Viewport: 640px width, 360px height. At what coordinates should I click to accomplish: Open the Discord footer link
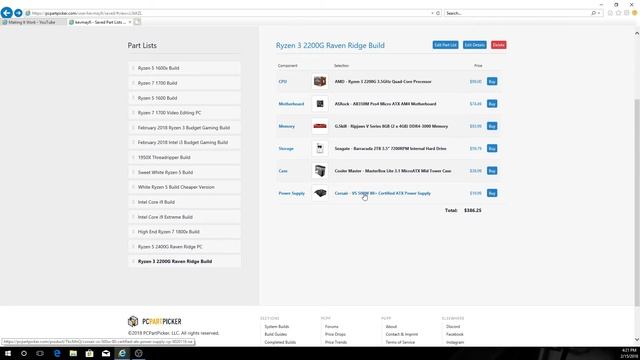click(x=453, y=327)
